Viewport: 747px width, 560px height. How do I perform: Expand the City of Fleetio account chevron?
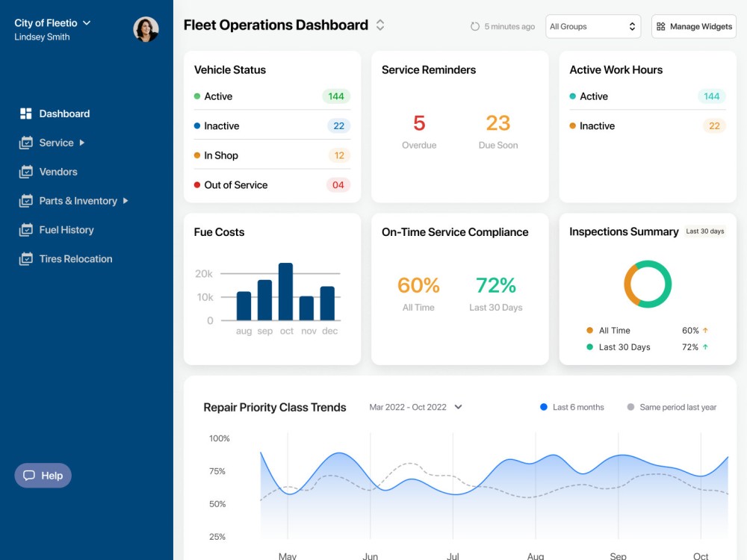(87, 23)
